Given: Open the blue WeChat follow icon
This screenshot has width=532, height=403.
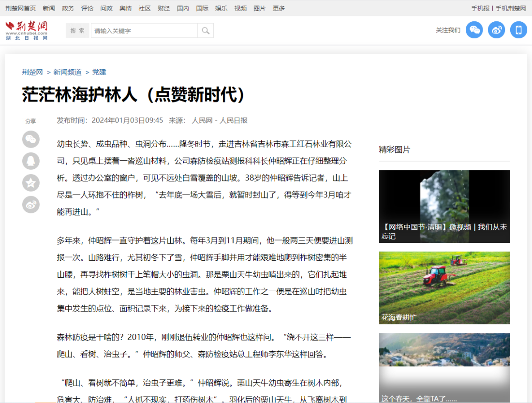Looking at the screenshot, I should (474, 30).
